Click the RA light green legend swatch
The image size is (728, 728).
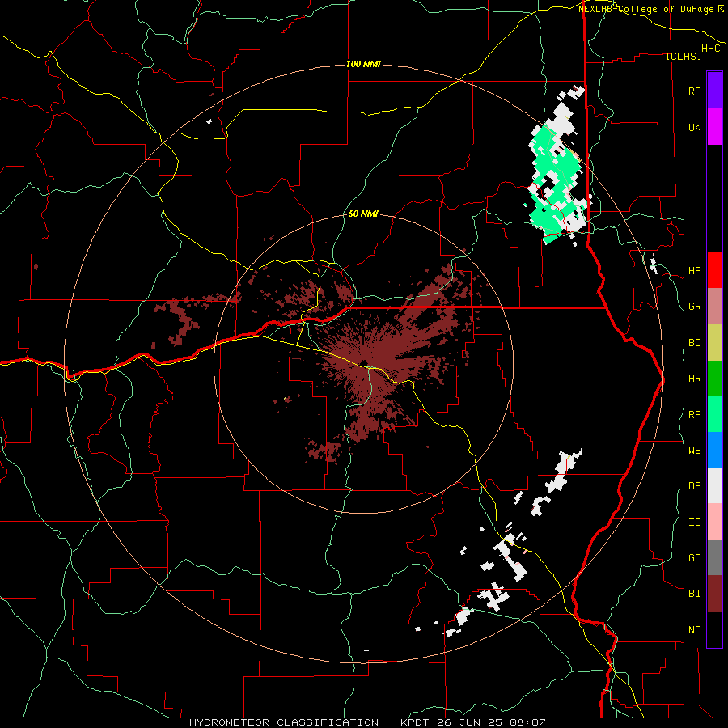(714, 414)
